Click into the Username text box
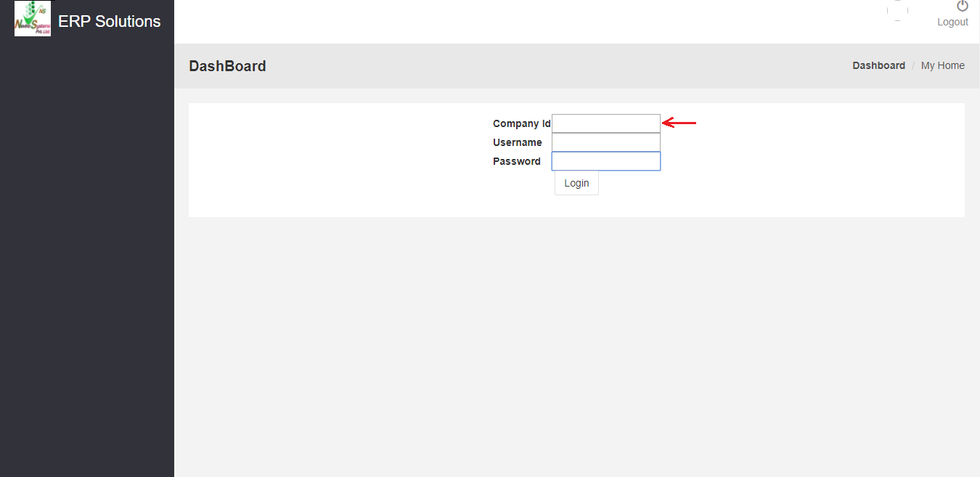 (606, 142)
